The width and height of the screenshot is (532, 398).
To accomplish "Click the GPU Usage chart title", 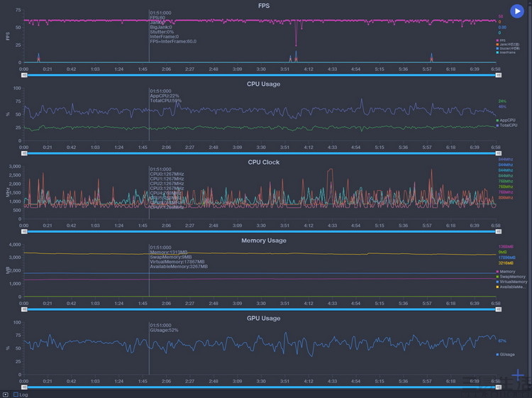I will [x=264, y=319].
